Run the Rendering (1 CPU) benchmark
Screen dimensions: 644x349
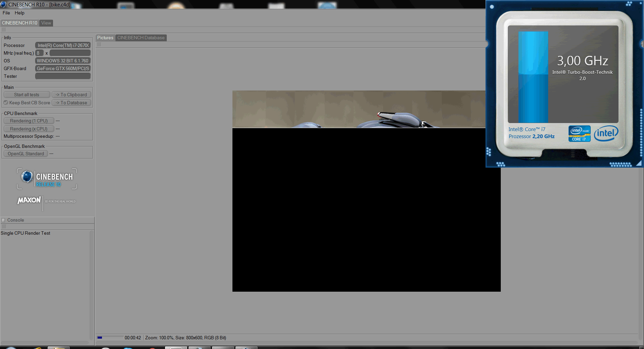tap(29, 121)
